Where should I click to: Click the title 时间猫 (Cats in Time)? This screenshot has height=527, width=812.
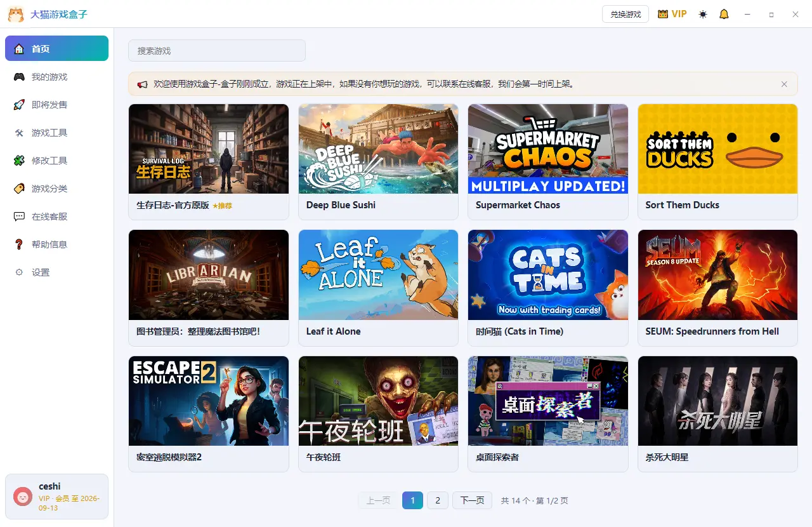(x=520, y=331)
